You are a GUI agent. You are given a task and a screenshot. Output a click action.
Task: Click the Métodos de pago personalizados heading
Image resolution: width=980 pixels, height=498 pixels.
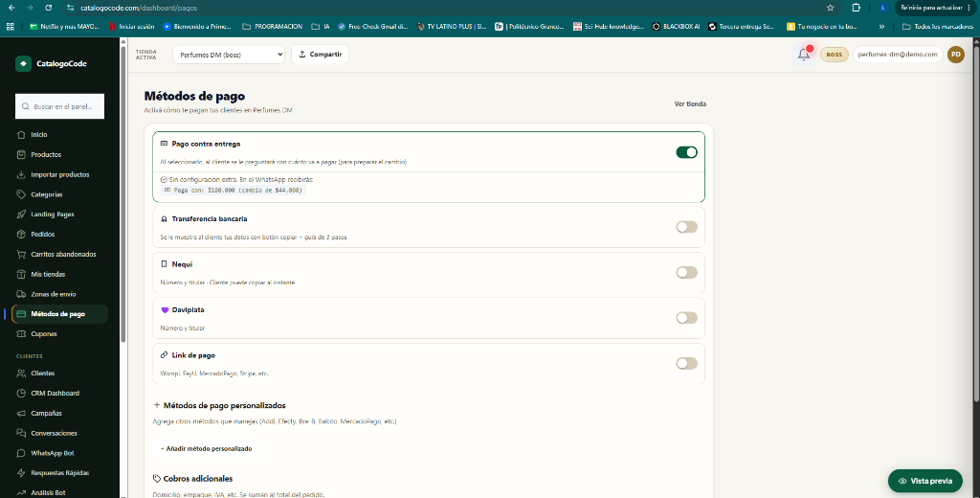click(x=224, y=405)
